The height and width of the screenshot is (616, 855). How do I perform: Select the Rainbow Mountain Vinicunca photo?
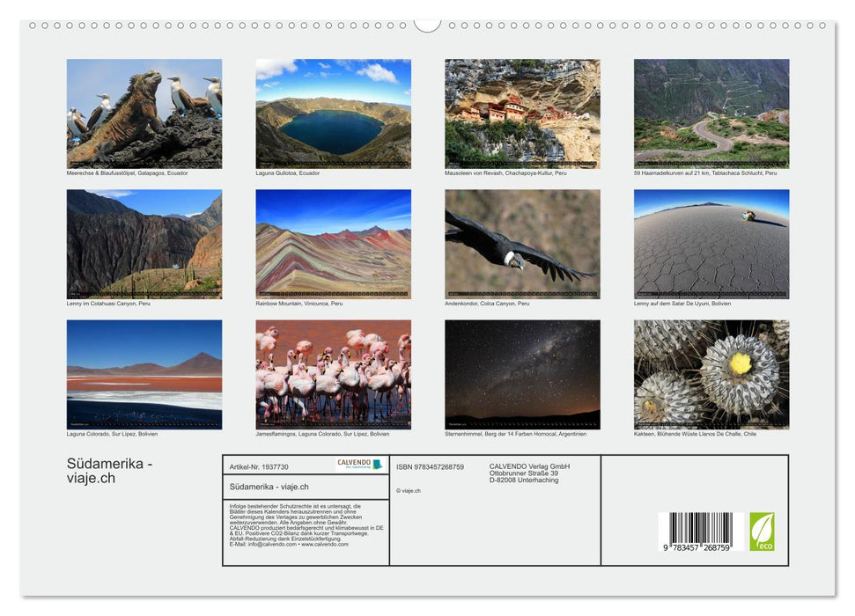click(x=334, y=244)
